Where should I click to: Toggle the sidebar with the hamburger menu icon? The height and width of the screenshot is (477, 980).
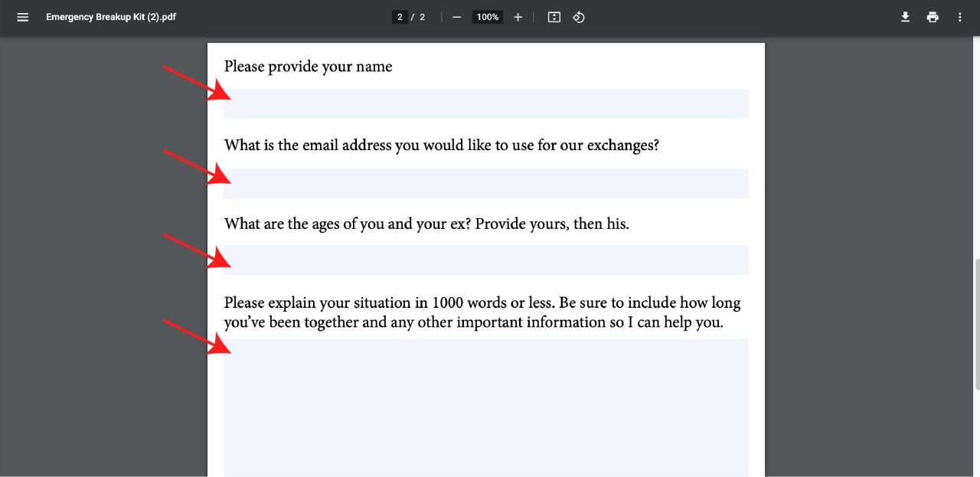pos(23,17)
